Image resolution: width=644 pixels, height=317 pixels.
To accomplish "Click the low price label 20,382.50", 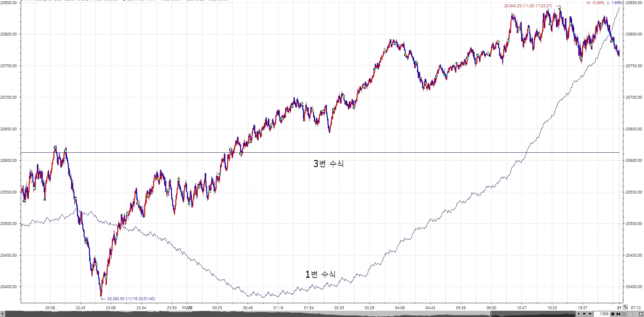I will [131, 299].
